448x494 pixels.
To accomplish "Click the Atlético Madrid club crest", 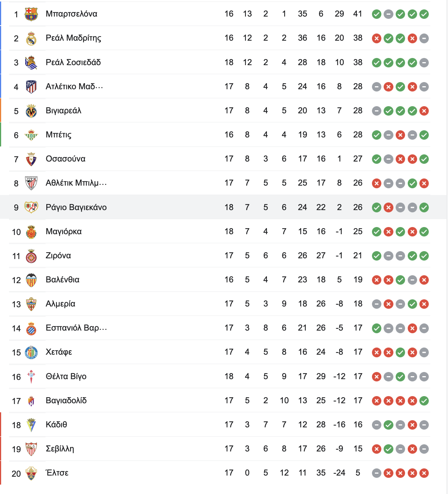I will (x=31, y=87).
